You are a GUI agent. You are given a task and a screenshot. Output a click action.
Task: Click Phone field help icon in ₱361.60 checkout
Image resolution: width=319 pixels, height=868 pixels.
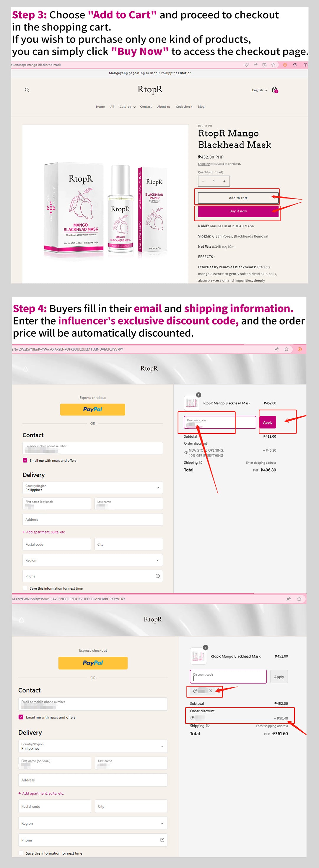pos(162,840)
